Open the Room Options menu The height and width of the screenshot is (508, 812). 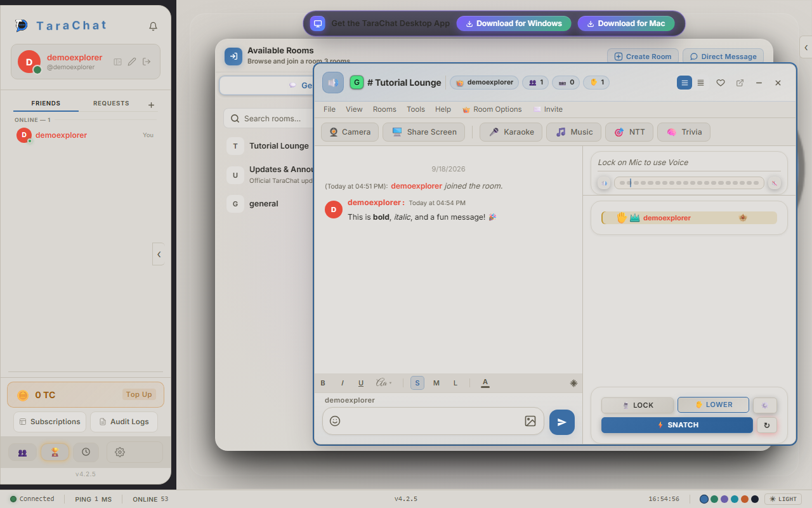492,109
